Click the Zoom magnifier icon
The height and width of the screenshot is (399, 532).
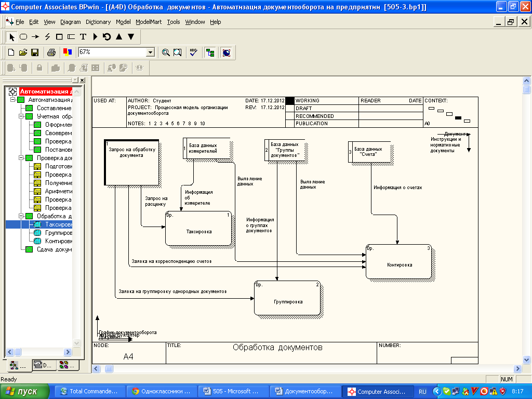[x=166, y=52]
